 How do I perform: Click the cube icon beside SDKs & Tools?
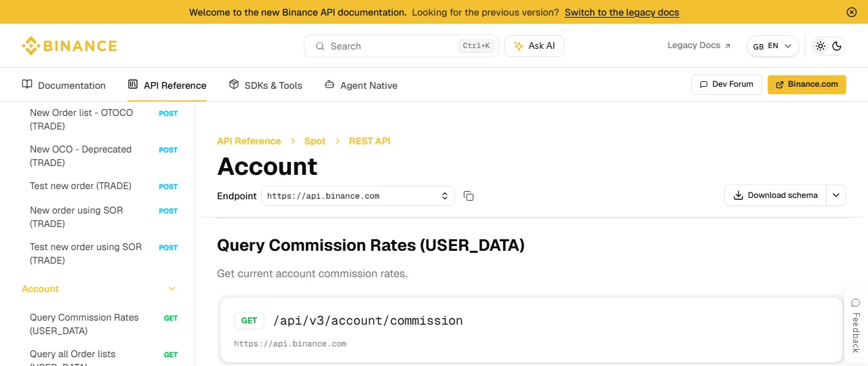tap(234, 85)
